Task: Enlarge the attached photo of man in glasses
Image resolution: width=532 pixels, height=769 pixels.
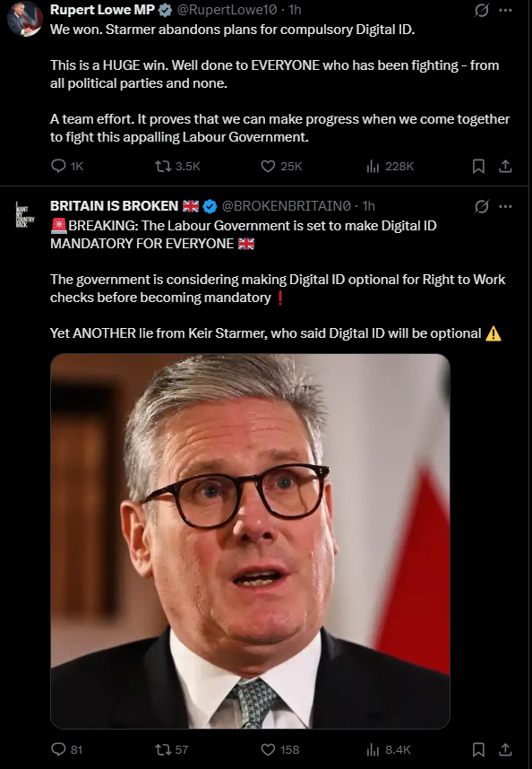Action: (x=250, y=541)
